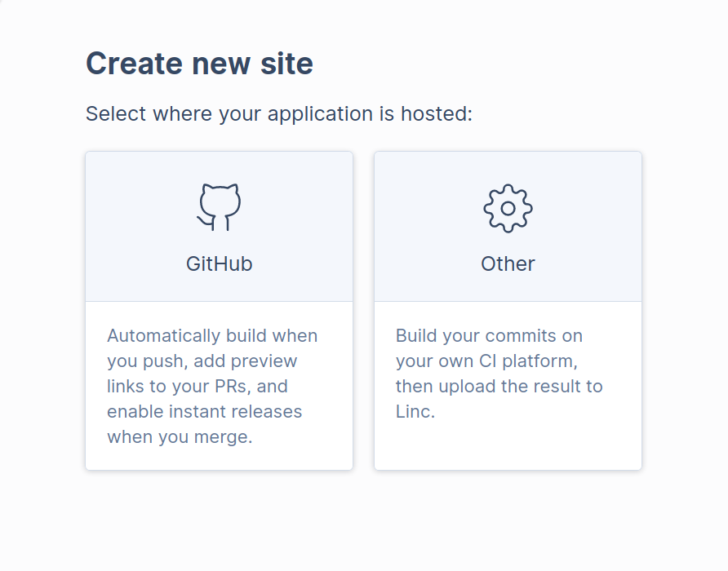Viewport: 728px width, 571px height.
Task: Click the word 'Linc.' in Other card
Action: click(x=415, y=411)
